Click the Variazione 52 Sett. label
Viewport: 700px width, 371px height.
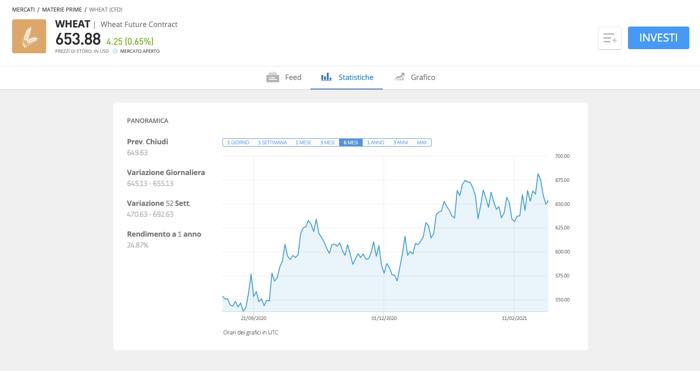pyautogui.click(x=158, y=203)
